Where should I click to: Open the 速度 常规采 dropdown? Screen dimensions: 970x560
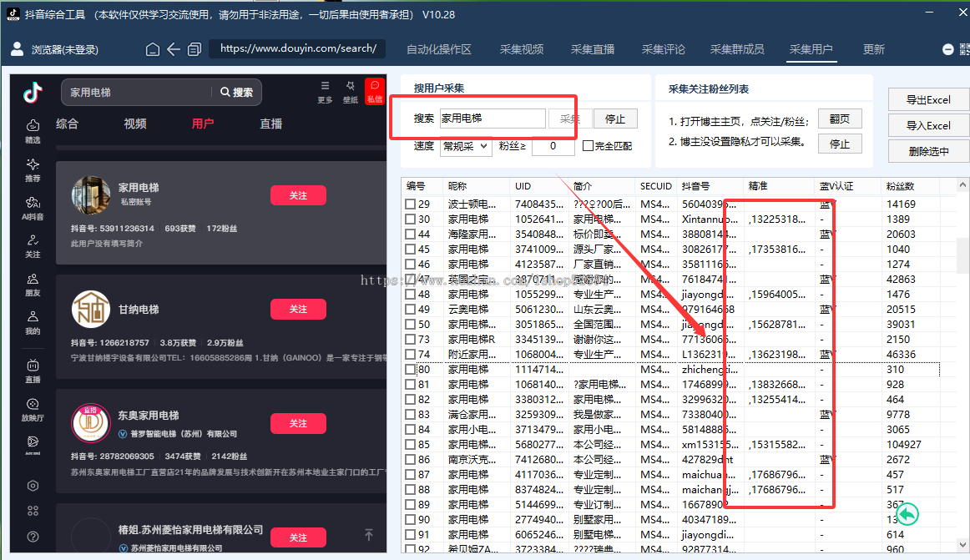click(x=466, y=147)
